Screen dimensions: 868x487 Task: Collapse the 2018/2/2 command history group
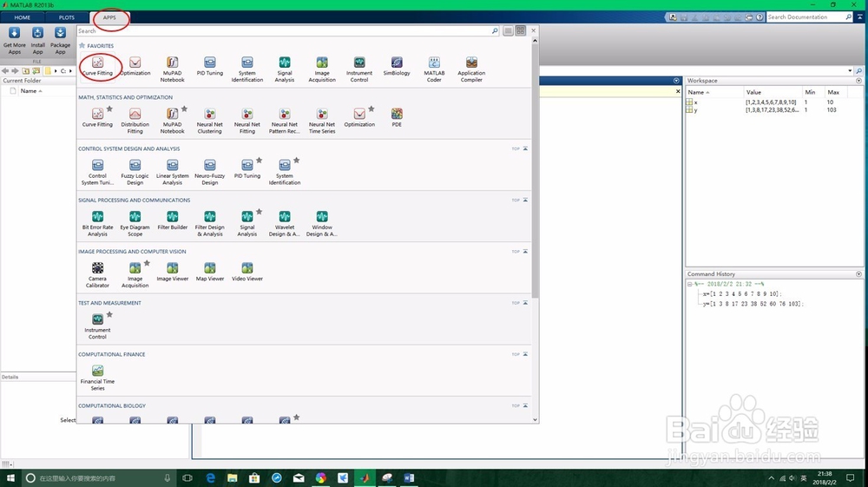click(690, 284)
